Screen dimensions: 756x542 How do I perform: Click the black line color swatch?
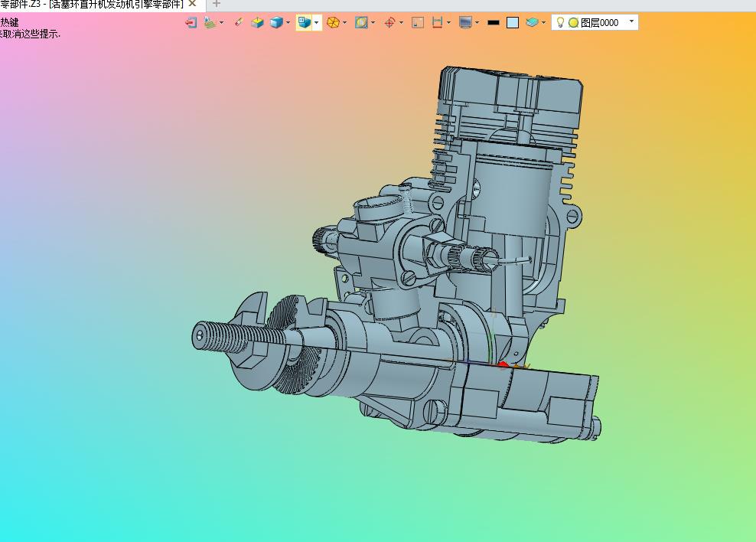[494, 23]
